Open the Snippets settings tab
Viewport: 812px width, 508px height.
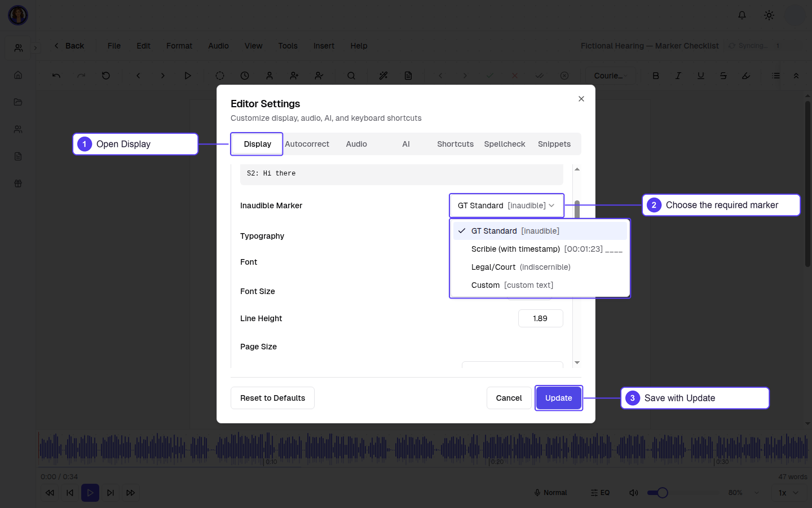(554, 144)
